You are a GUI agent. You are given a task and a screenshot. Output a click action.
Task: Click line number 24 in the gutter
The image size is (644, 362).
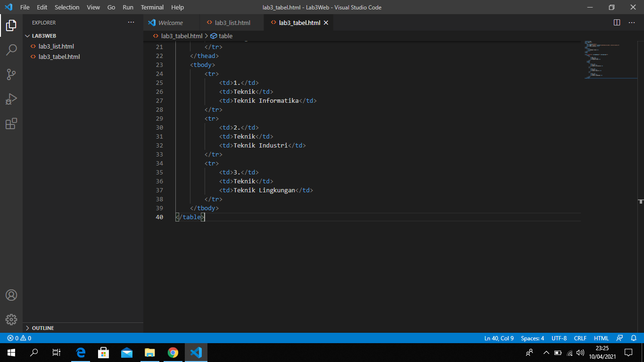point(159,74)
